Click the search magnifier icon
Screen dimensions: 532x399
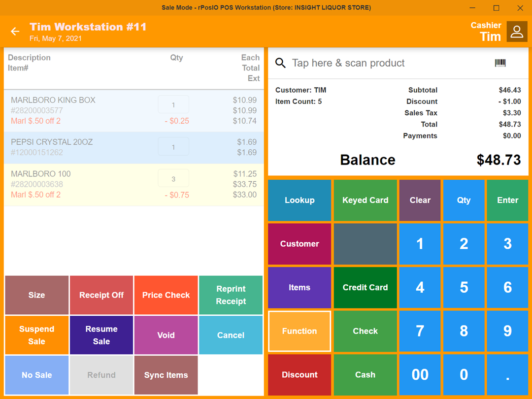pos(280,63)
